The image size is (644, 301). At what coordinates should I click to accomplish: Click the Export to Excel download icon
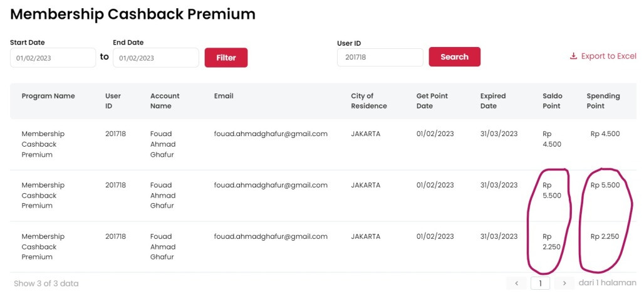[573, 56]
